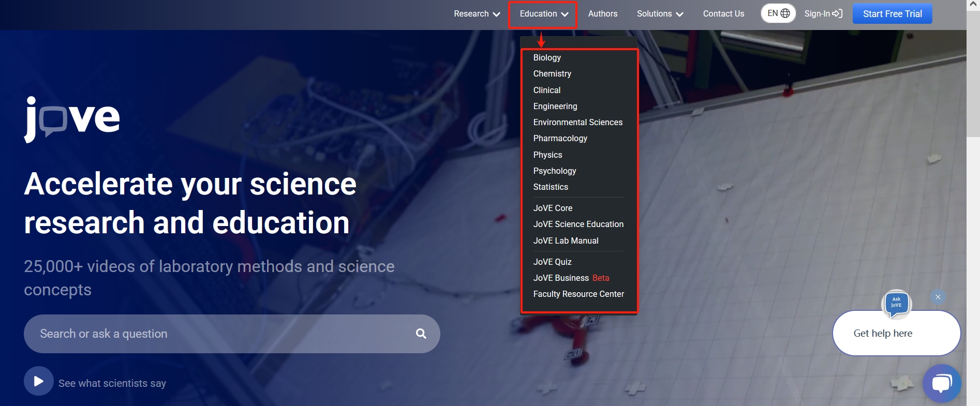Expand the Solutions dropdown menu
The height and width of the screenshot is (406, 980).
(x=660, y=14)
